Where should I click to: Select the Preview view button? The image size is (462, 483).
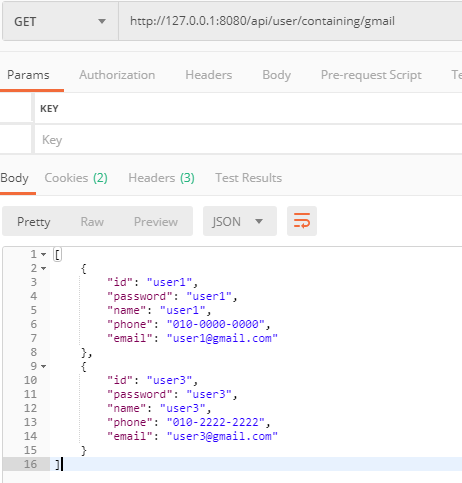156,222
